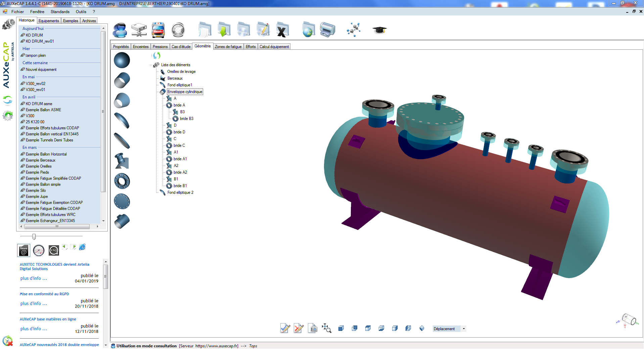Add a flange element with bolt holes

click(x=122, y=181)
